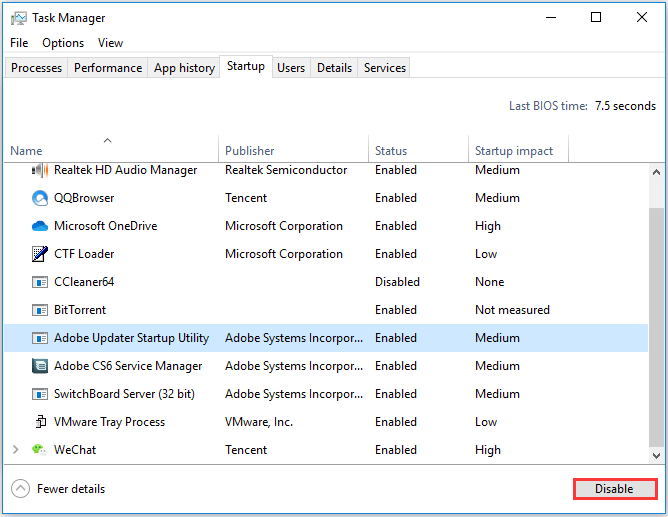
Task: Click the High impact of Microsoft OneDrive
Action: pyautogui.click(x=488, y=226)
